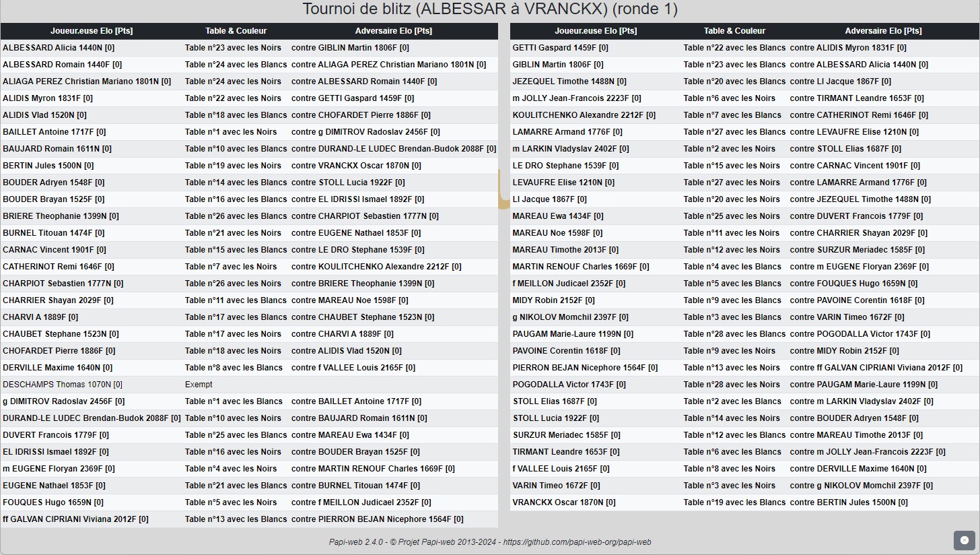Click 'contre ff GALVAN CIPRIANI Viviana 2012F [0]'

876,368
